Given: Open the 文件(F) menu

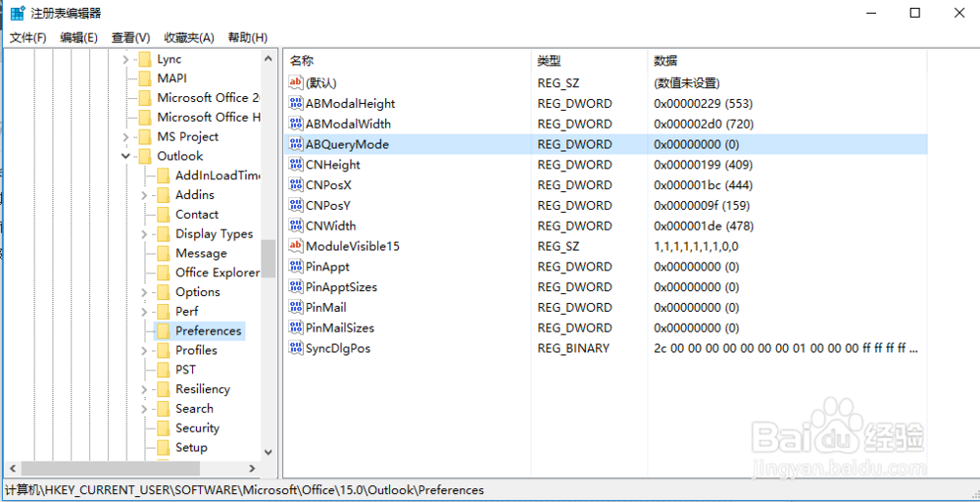Looking at the screenshot, I should click(28, 37).
